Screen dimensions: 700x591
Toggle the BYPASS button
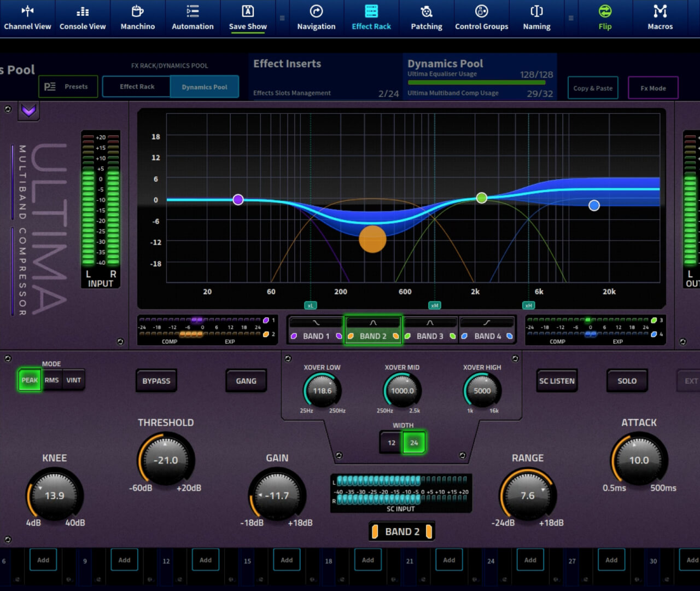156,381
